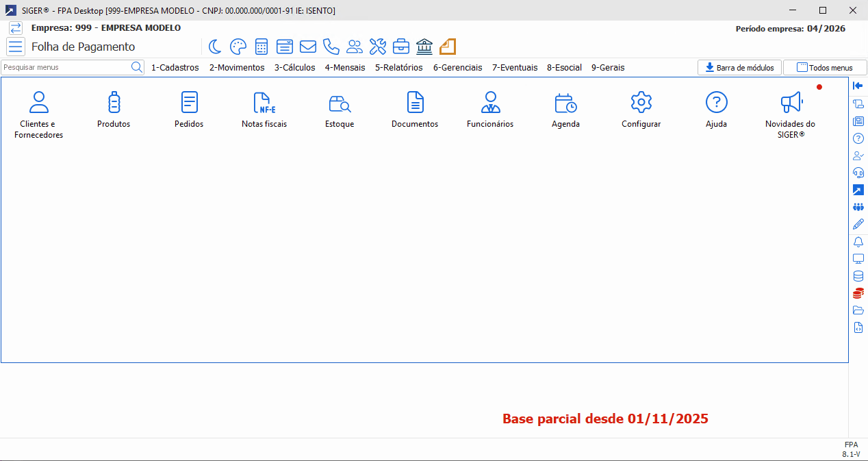Open the Agenda shortcut
Image resolution: width=868 pixels, height=461 pixels.
(565, 110)
